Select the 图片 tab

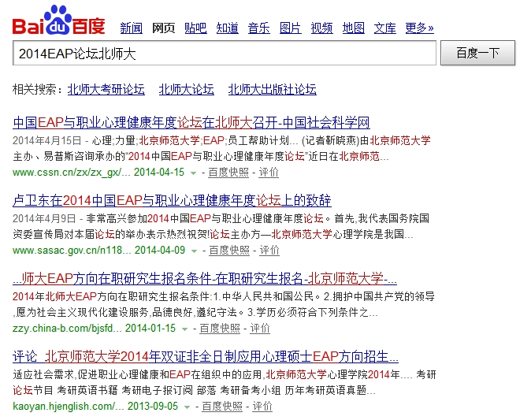pyautogui.click(x=290, y=28)
